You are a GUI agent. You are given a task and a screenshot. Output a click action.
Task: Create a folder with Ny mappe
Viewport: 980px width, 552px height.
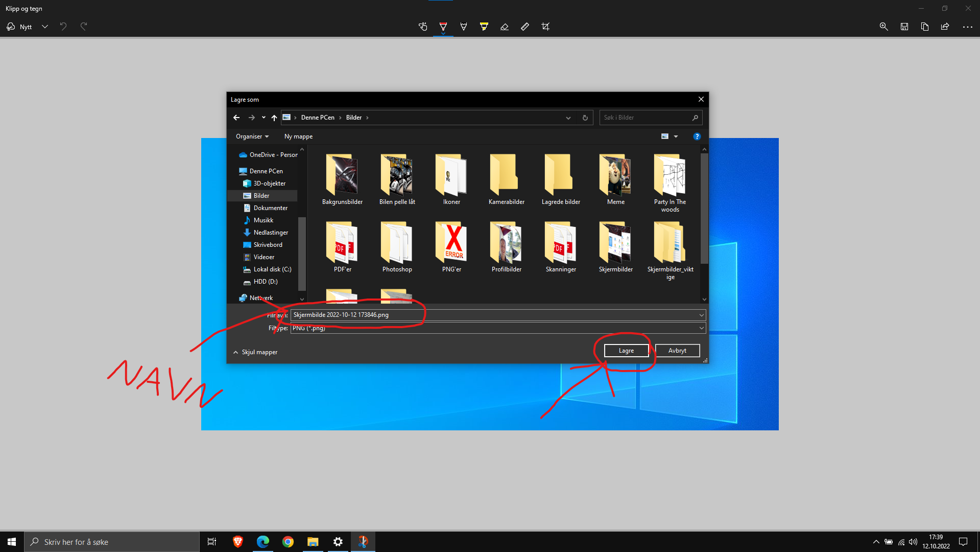coord(298,136)
